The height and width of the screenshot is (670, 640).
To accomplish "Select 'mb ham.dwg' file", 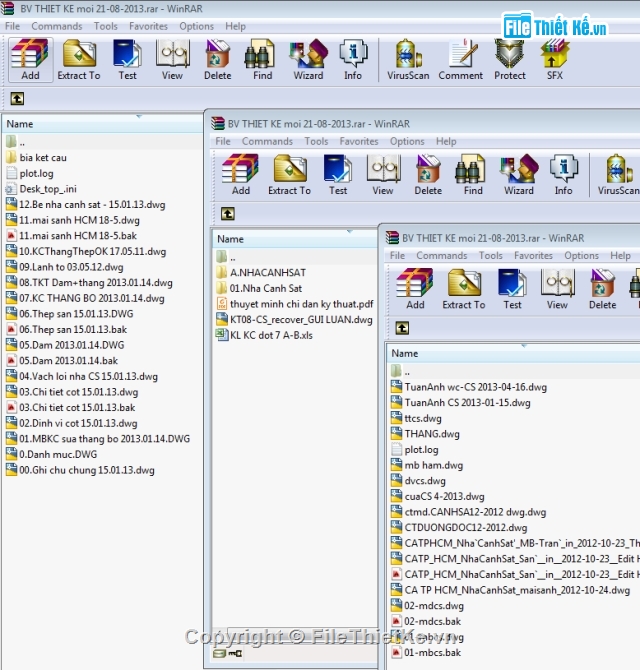I will pos(433,465).
